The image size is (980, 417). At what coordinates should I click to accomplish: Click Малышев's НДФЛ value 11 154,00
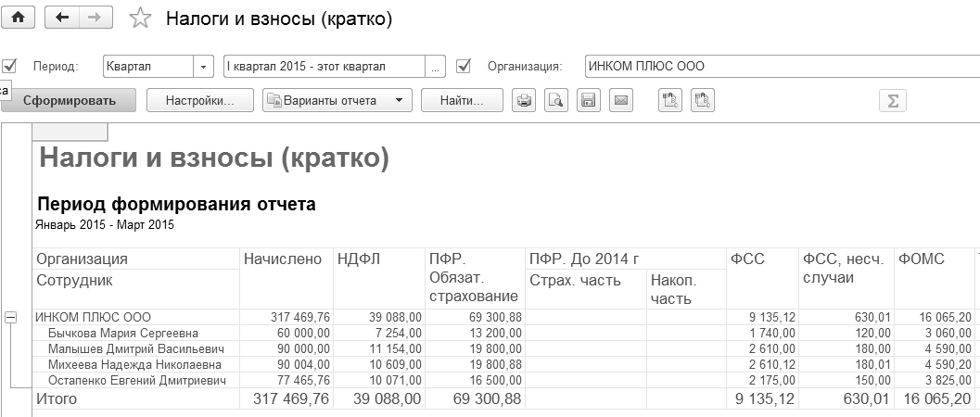point(395,349)
